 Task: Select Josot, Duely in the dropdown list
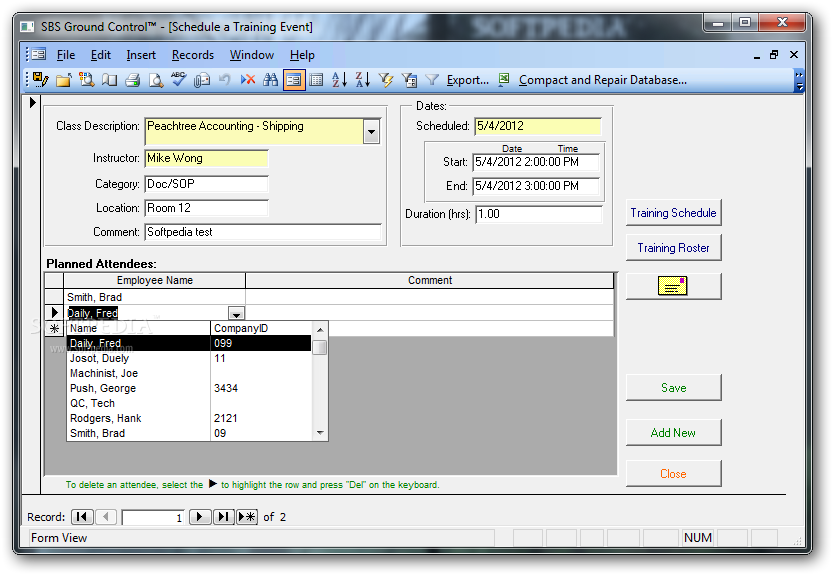189,359
